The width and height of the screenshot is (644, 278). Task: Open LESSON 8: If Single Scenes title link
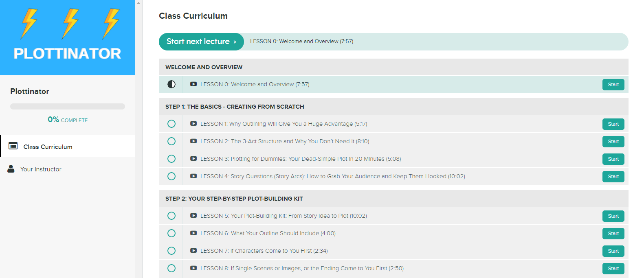302,268
